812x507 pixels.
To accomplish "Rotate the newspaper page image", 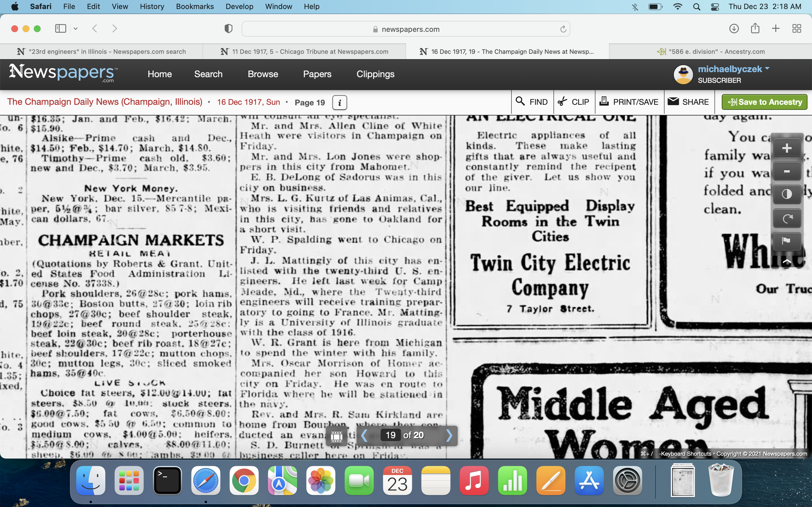I will (x=787, y=219).
